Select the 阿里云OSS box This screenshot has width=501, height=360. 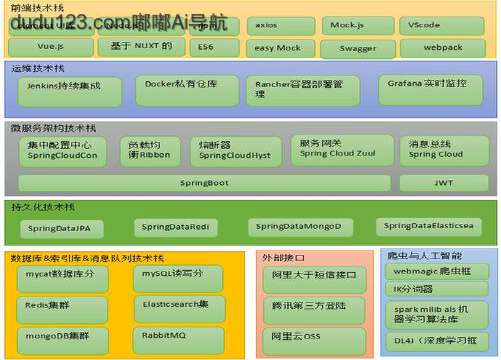tap(314, 341)
